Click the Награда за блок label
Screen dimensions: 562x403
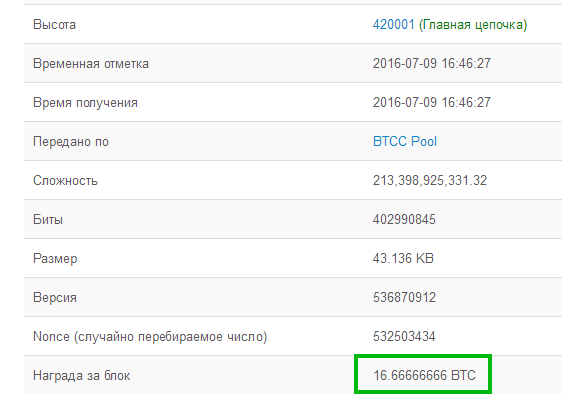pyautogui.click(x=82, y=375)
